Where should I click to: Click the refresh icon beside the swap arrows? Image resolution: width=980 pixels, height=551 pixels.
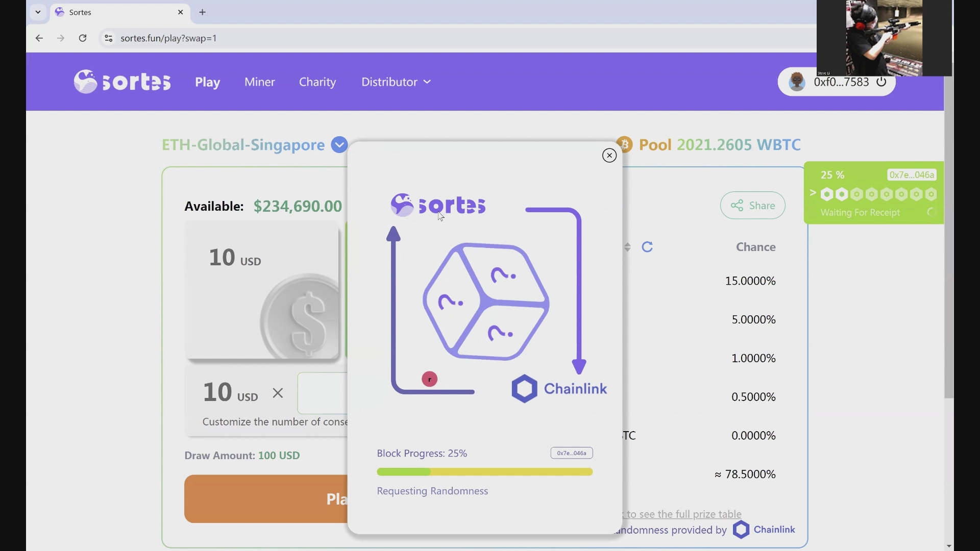pos(647,247)
